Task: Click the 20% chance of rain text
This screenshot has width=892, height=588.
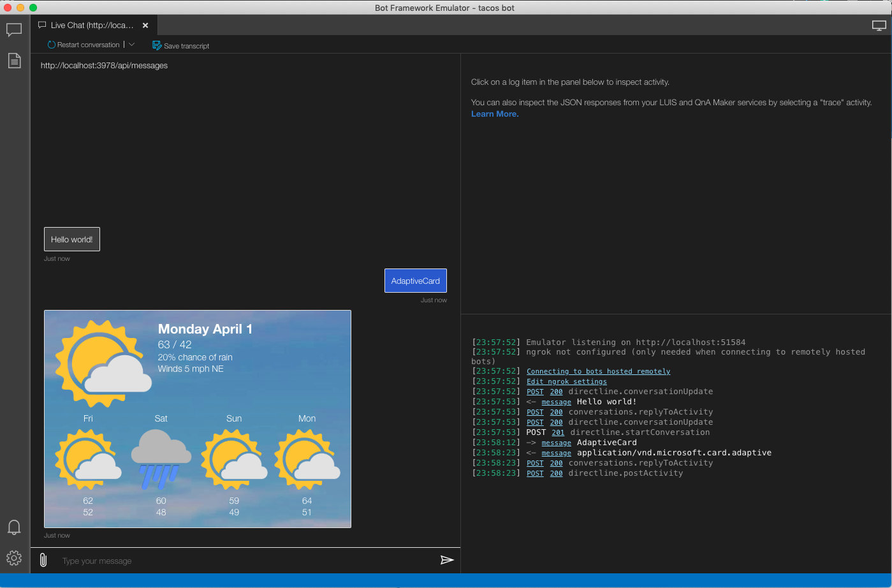Action: pyautogui.click(x=195, y=357)
